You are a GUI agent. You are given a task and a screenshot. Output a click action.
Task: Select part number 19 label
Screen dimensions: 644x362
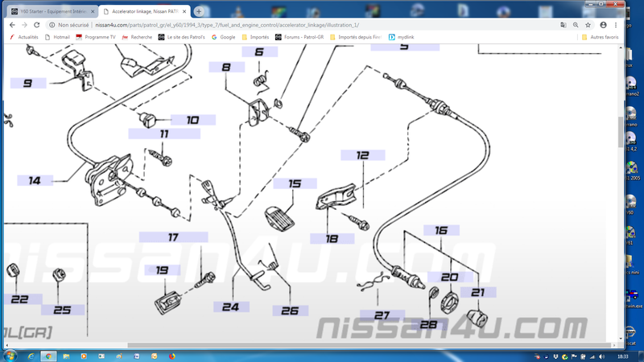163,270
